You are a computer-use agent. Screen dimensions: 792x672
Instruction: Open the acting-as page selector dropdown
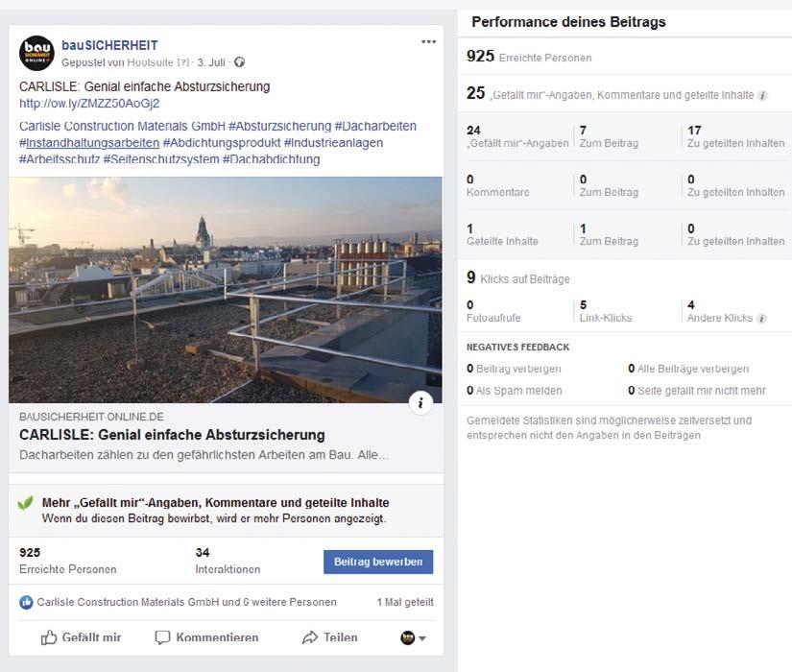pos(413,637)
